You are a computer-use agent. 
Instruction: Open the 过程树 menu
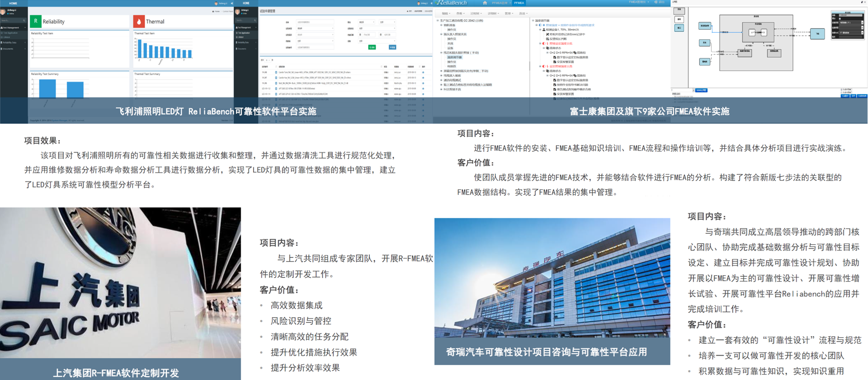click(476, 14)
